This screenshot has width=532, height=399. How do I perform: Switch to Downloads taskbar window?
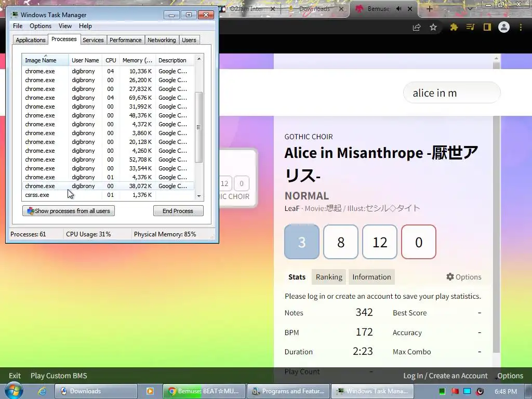point(96,391)
